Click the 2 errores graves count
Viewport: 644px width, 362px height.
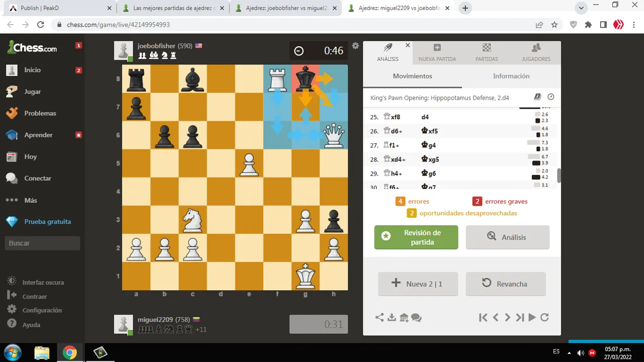click(x=500, y=201)
